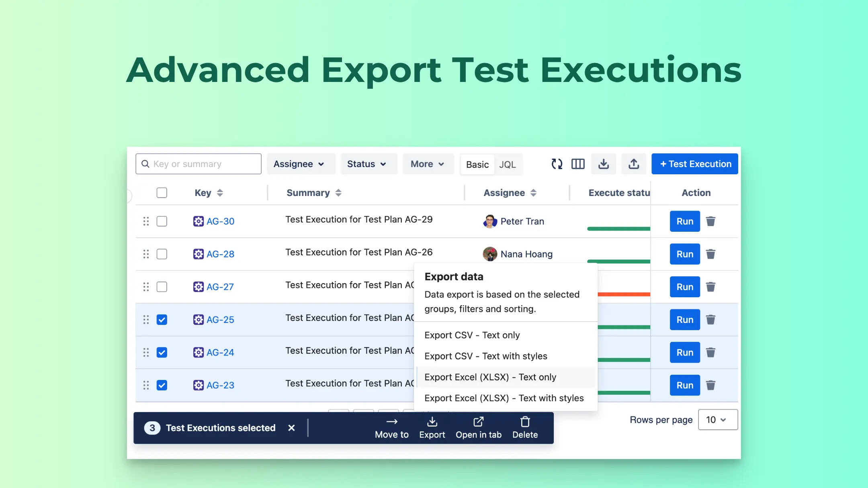Check the AG-28 row checkbox

[x=162, y=254]
